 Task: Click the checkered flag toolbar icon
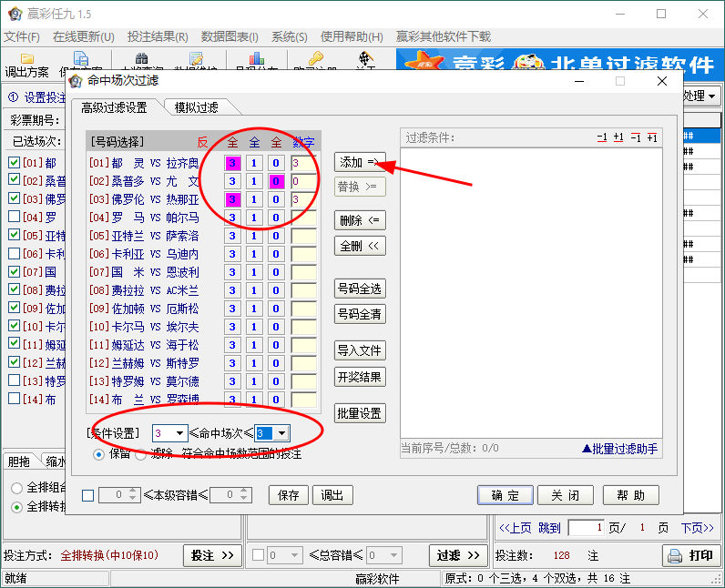point(366,58)
